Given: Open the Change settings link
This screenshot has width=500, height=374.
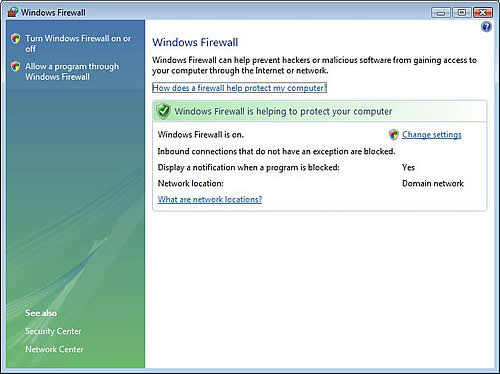Looking at the screenshot, I should pos(432,135).
